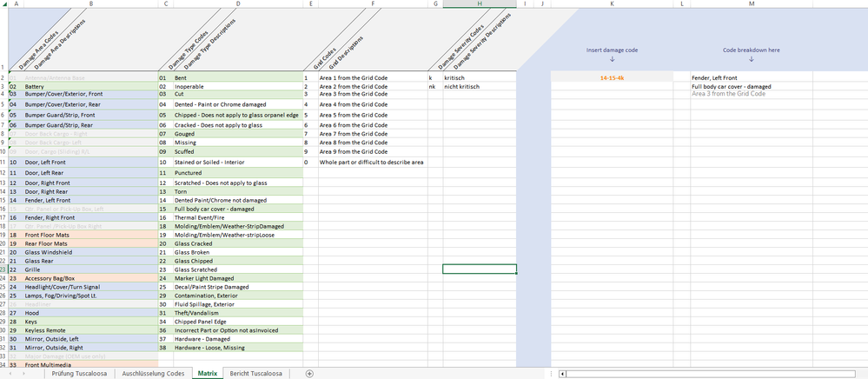Screen dimensions: 868x379
Task: Select the 'Scuffed' cell
Action: pyautogui.click(x=238, y=151)
